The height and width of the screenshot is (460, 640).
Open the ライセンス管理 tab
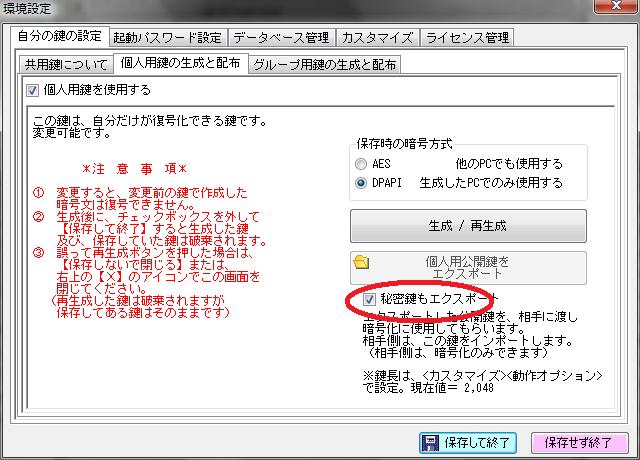(467, 38)
